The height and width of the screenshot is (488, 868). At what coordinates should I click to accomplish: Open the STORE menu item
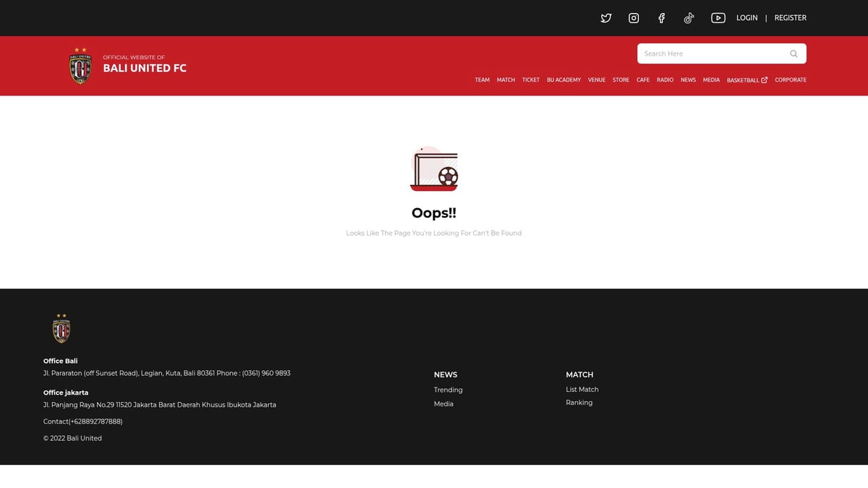coord(621,80)
